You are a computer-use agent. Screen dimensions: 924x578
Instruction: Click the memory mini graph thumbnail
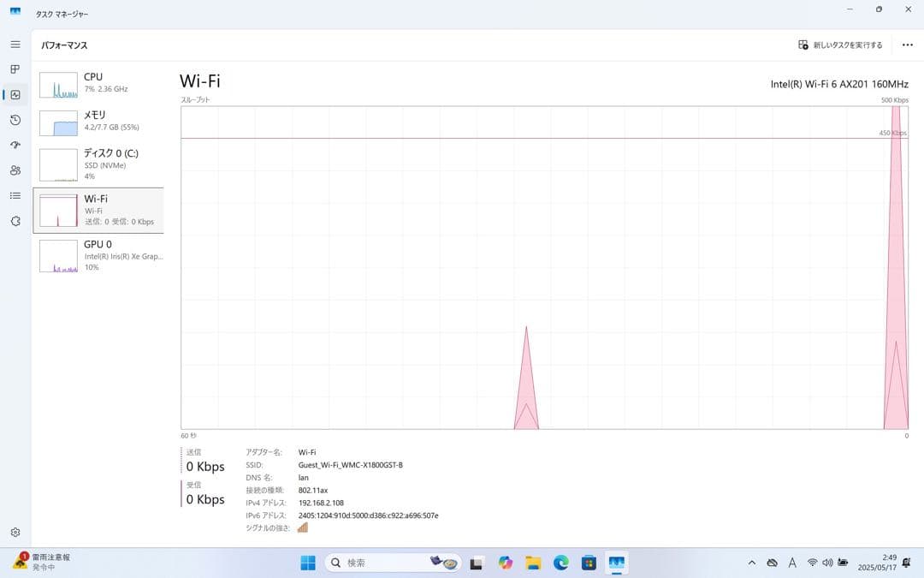pos(58,123)
